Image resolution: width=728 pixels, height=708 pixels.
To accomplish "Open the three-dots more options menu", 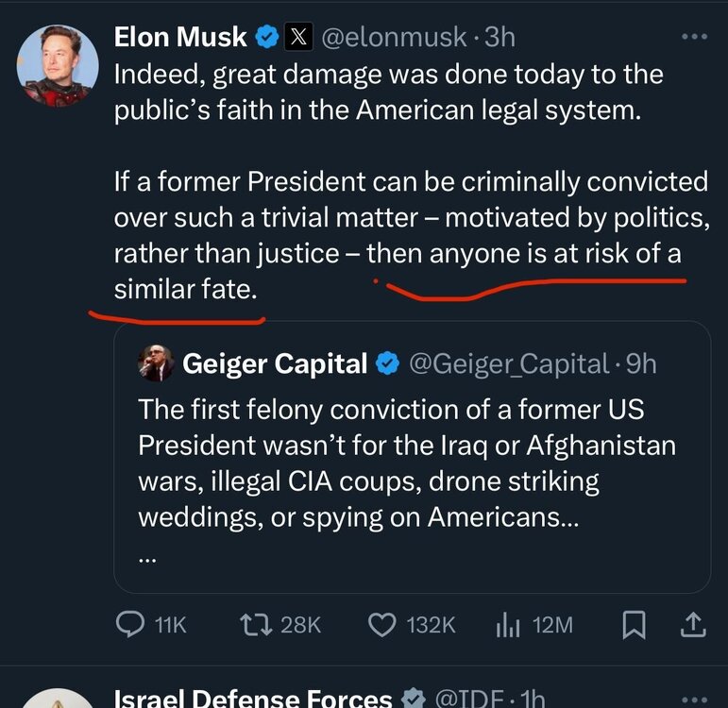I will pos(694,37).
